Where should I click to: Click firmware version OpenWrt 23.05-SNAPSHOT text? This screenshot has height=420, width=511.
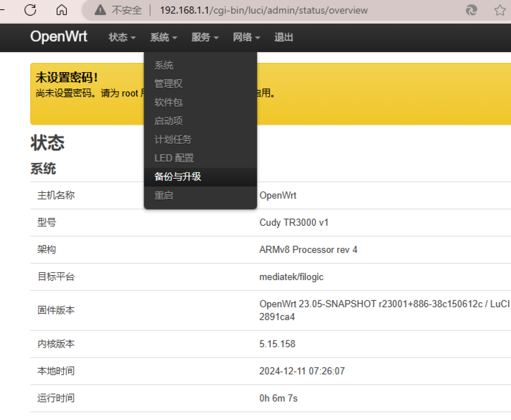384,310
